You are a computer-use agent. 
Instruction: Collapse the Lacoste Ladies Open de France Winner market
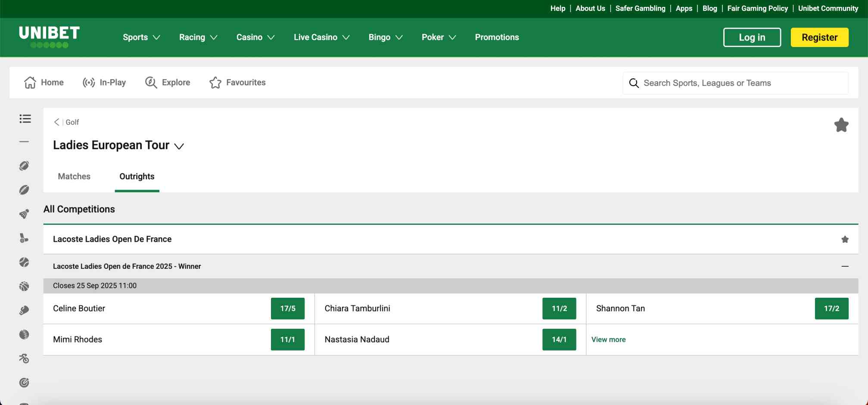(845, 266)
